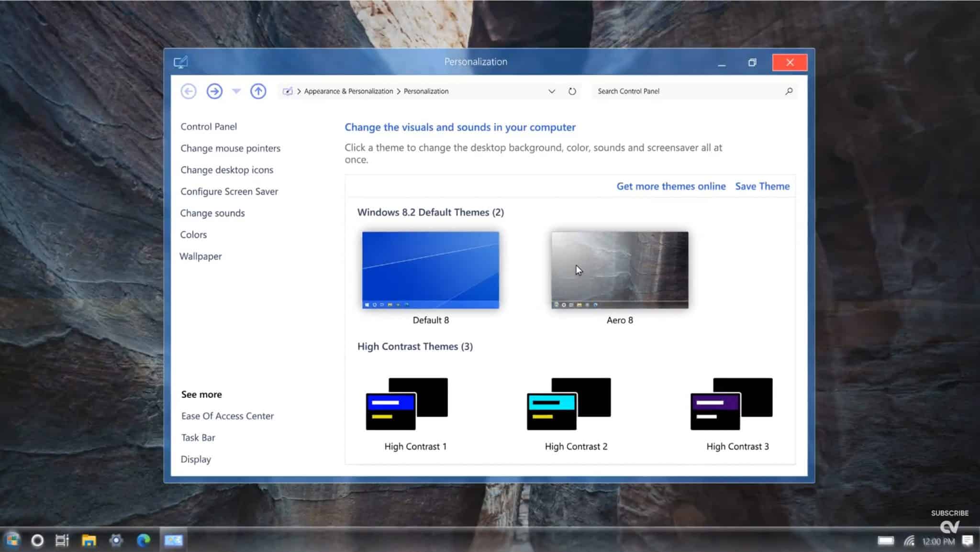
Task: Open the Ease Of Access Center
Action: (227, 416)
